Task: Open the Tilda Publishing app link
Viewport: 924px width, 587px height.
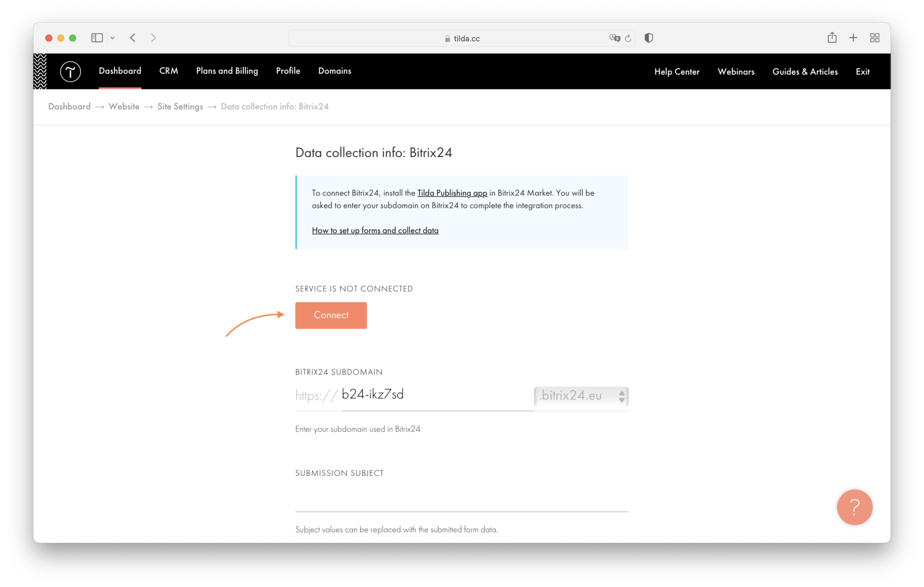Action: 452,193
